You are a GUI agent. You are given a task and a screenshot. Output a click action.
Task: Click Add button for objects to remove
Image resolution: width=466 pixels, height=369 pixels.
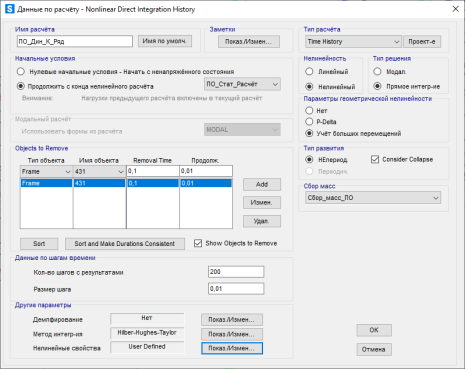tap(262, 184)
